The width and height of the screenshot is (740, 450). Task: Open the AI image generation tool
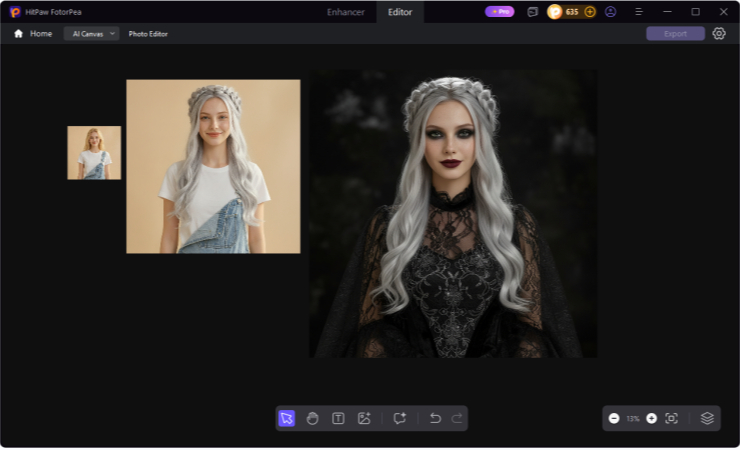click(x=364, y=418)
